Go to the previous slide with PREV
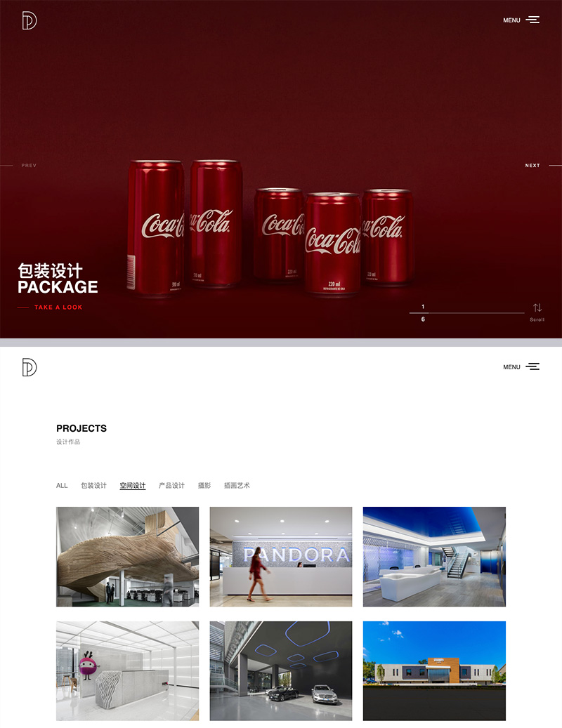This screenshot has height=728, width=562. tap(29, 165)
